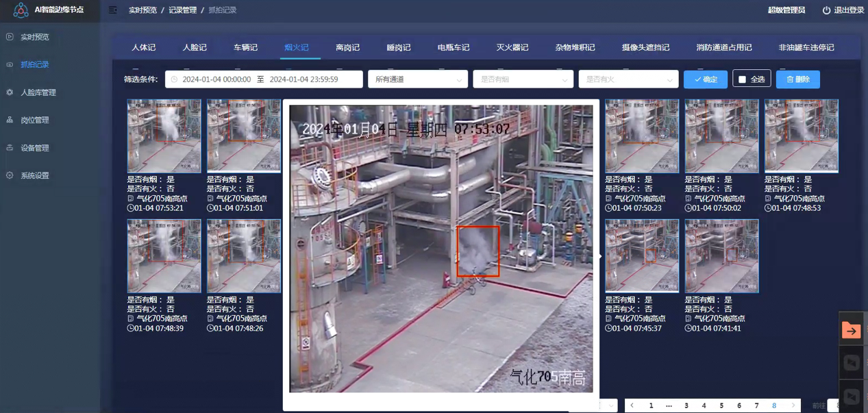
Task: Open the 是否有火 filter dropdown
Action: pos(628,79)
